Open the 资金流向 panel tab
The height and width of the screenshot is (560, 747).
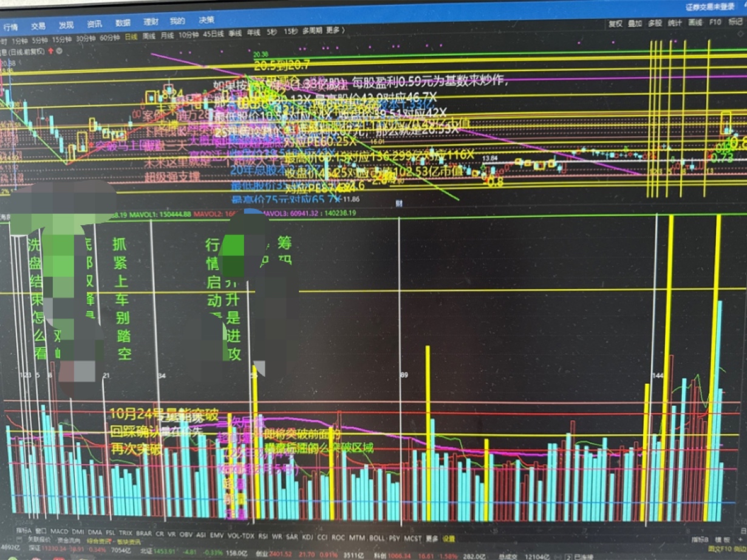(70, 541)
